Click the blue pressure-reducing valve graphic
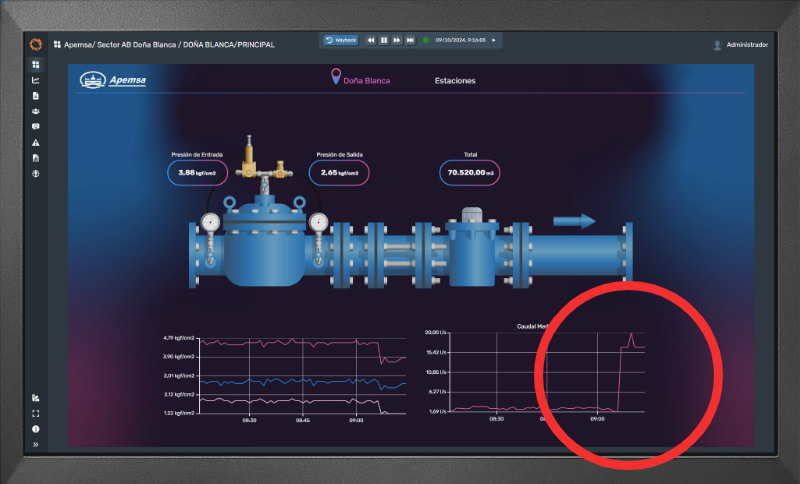800x484 pixels. coord(264,242)
